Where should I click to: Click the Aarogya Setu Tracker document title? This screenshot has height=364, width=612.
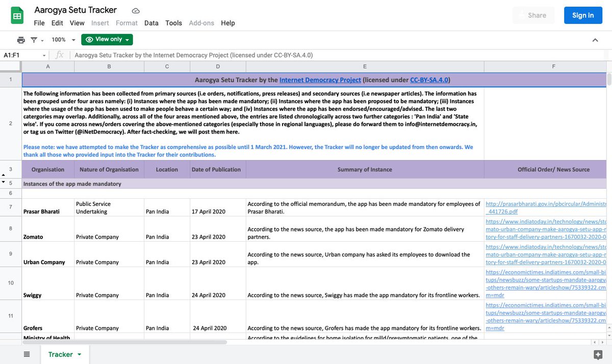(75, 10)
